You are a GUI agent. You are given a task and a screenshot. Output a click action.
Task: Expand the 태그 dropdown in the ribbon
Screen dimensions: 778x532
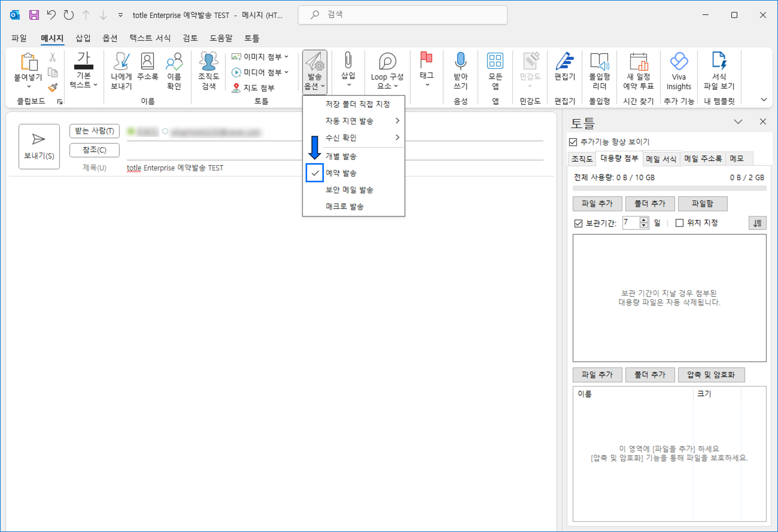pos(427,71)
